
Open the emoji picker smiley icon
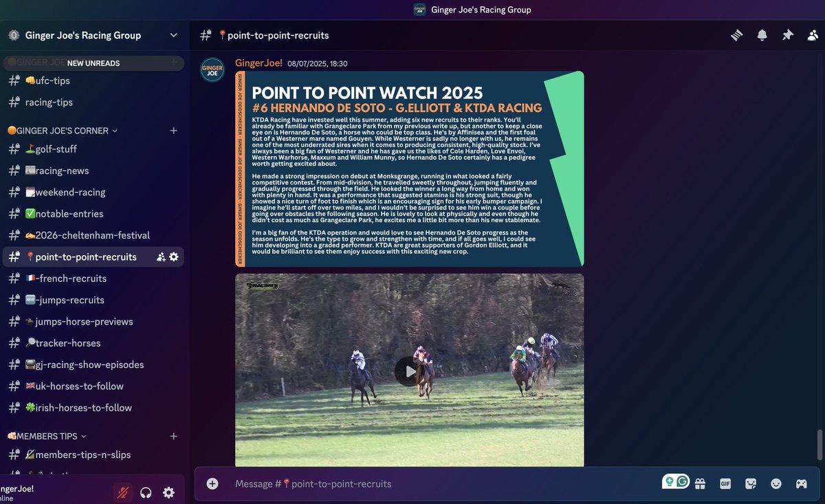776,484
